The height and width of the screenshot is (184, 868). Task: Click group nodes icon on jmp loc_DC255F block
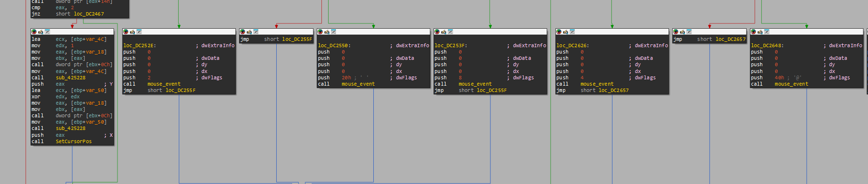(256, 32)
